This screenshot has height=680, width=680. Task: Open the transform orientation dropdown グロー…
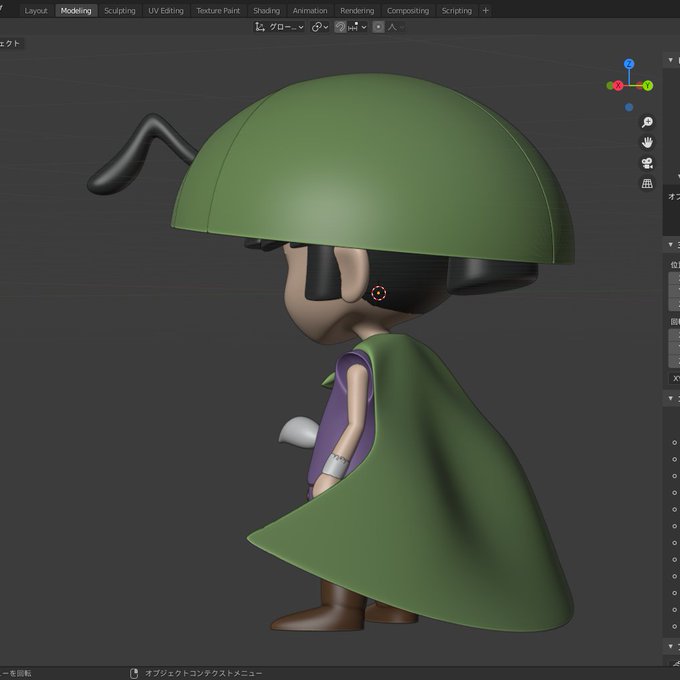click(x=279, y=27)
